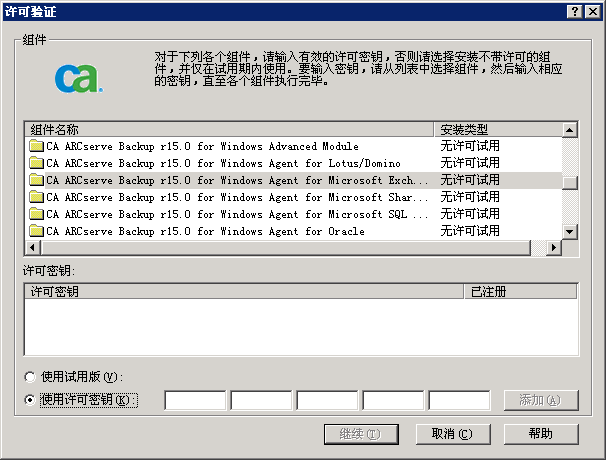This screenshot has width=606, height=460.
Task: Click the horizontal scroll left arrow
Action: click(33, 247)
